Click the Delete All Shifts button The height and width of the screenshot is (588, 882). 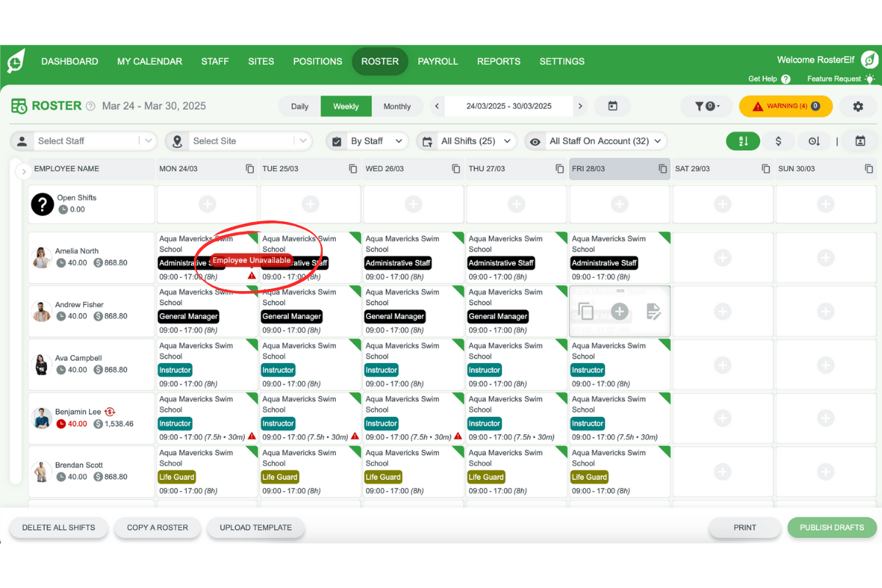[x=59, y=528]
